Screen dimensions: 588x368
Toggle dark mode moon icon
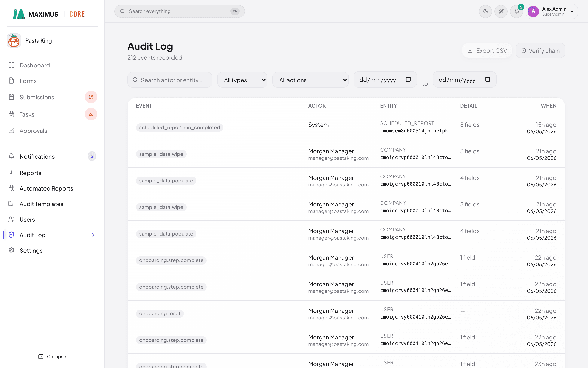(x=485, y=11)
